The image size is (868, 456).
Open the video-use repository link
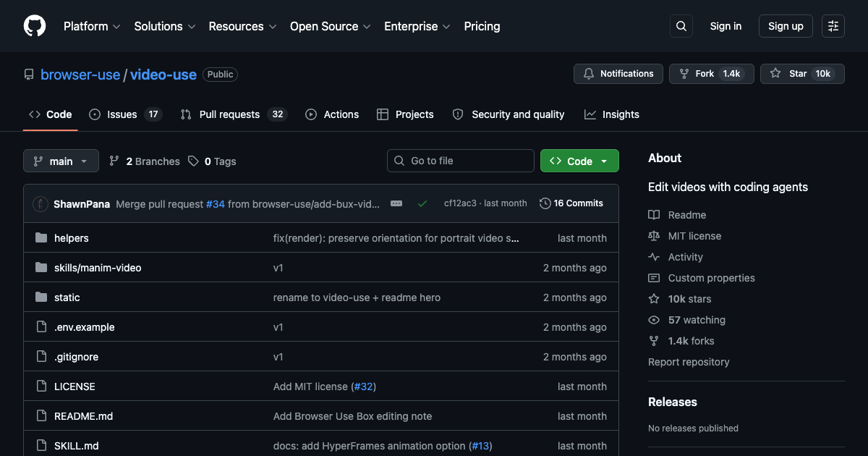click(163, 75)
